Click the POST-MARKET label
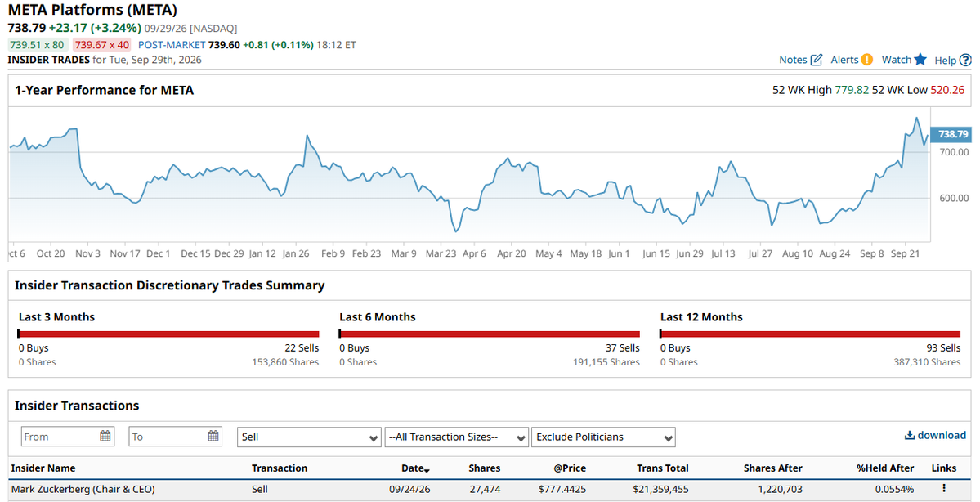 pyautogui.click(x=172, y=44)
